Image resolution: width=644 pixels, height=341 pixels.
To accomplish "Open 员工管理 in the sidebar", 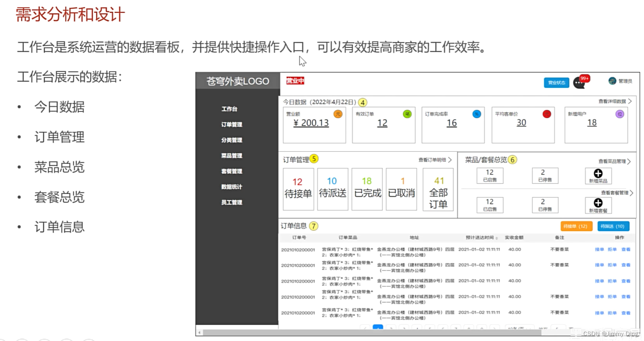I will click(x=231, y=202).
